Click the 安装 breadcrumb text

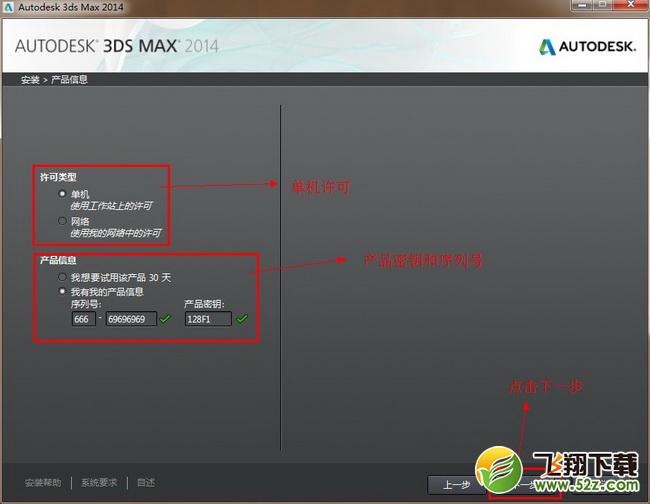[30, 80]
